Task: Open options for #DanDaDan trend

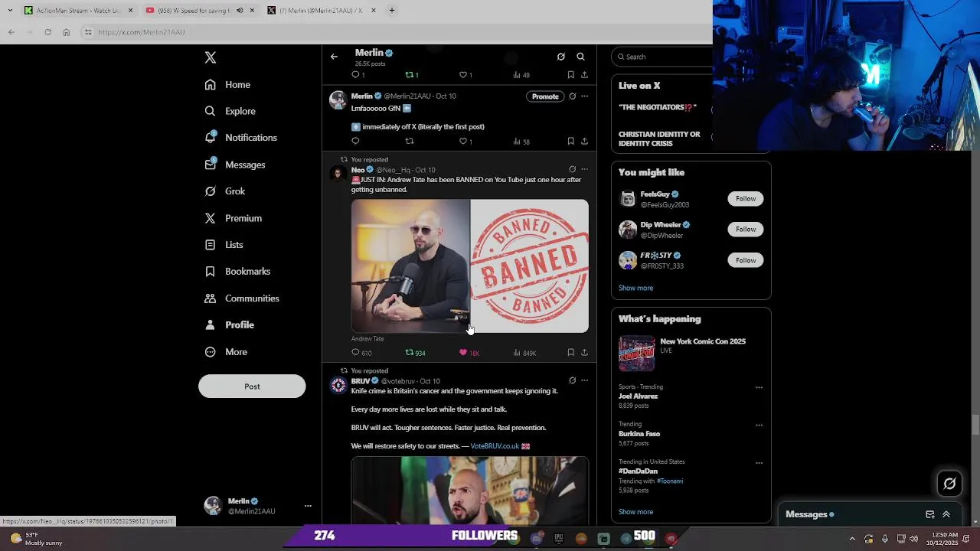Action: tap(759, 462)
